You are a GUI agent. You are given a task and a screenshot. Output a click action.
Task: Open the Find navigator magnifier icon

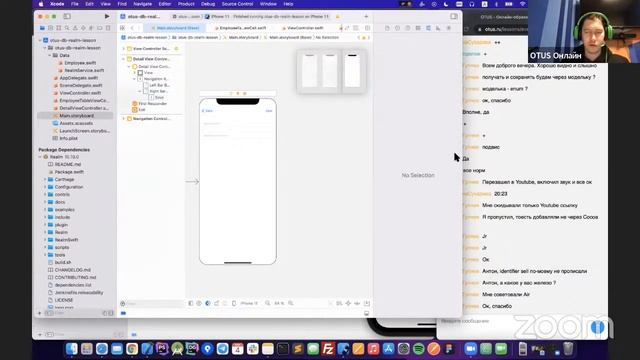click(67, 28)
